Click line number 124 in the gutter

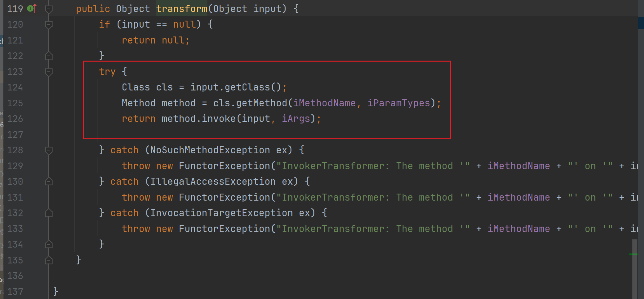pyautogui.click(x=15, y=87)
